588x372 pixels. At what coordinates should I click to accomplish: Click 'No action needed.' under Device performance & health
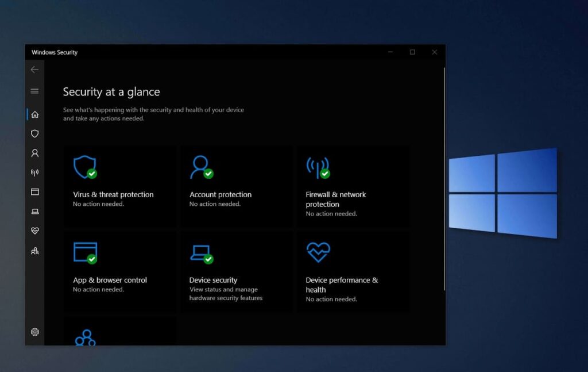[x=331, y=299]
